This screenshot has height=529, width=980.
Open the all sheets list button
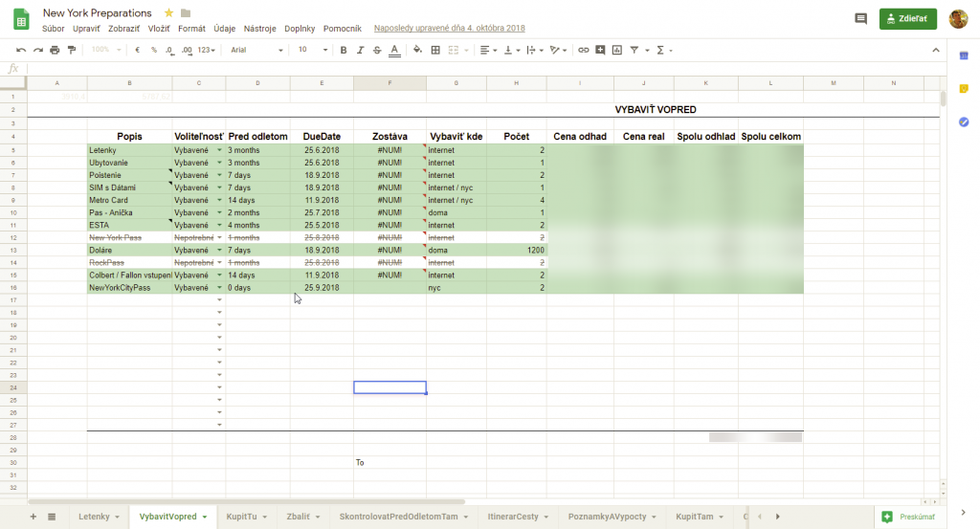tap(52, 517)
